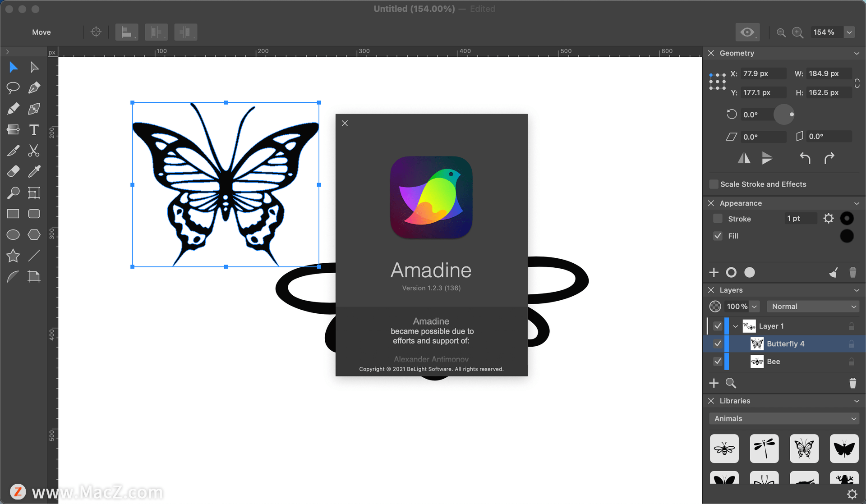
Task: Select the Rectangle shape tool
Action: (13, 214)
